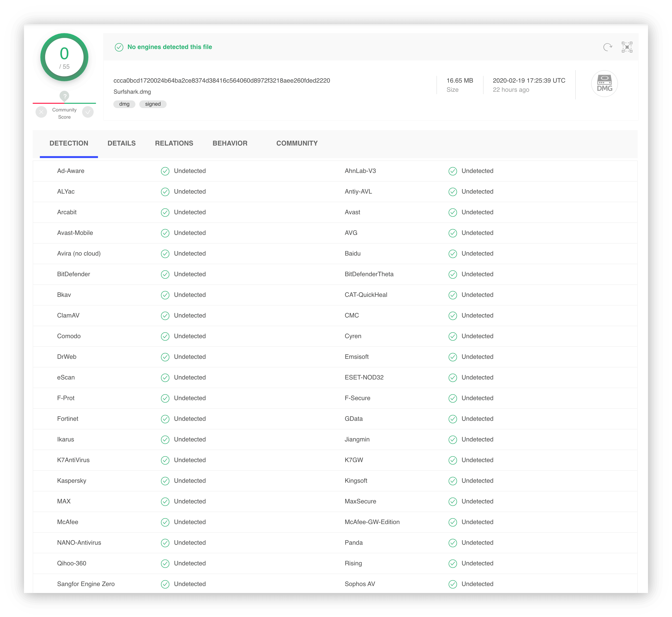Image resolution: width=672 pixels, height=617 pixels.
Task: Click the Comodo undetected check icon
Action: [x=165, y=336]
